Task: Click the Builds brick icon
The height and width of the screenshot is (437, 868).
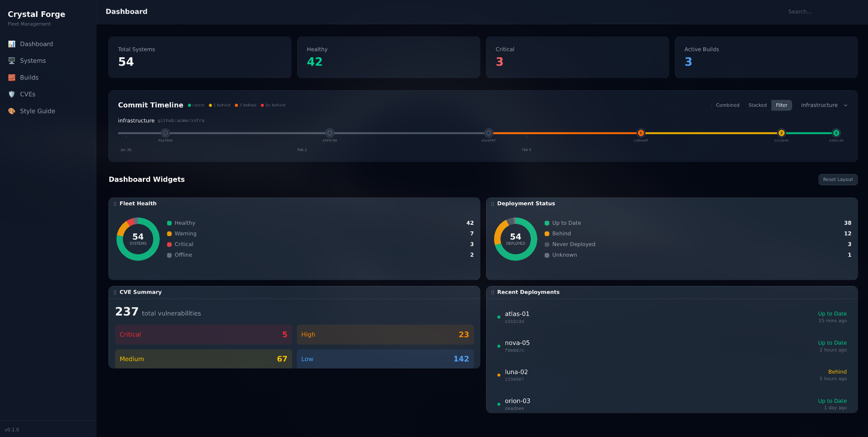Action: [x=12, y=78]
